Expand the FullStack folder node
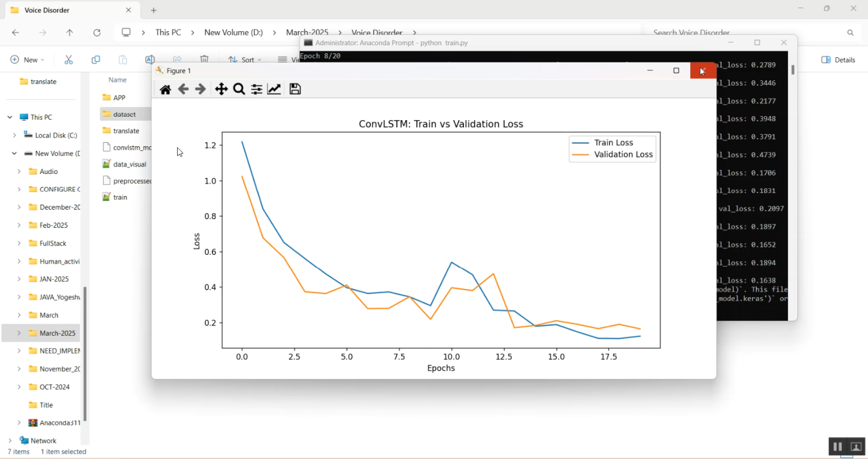Viewport: 868px width, 459px height. [x=19, y=243]
